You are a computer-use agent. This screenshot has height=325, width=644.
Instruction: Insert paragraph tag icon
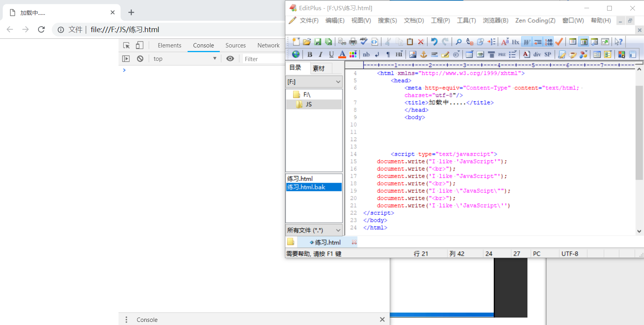[x=388, y=54]
